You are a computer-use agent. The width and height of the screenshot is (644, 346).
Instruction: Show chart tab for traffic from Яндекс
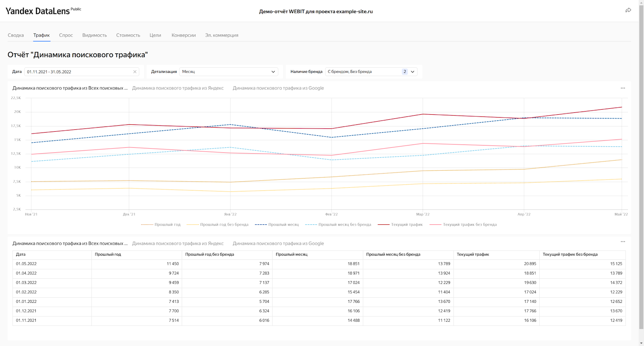click(178, 88)
